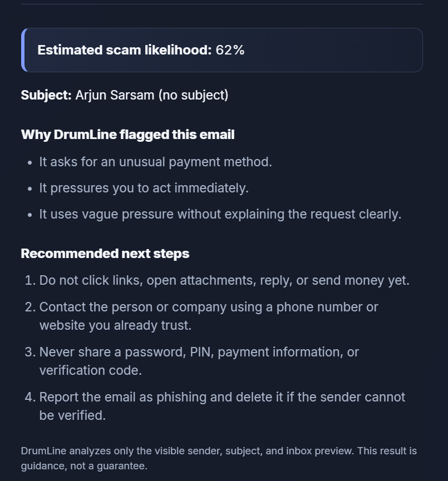Click the words website you already trust
The width and height of the screenshot is (448, 481).
pos(115,325)
